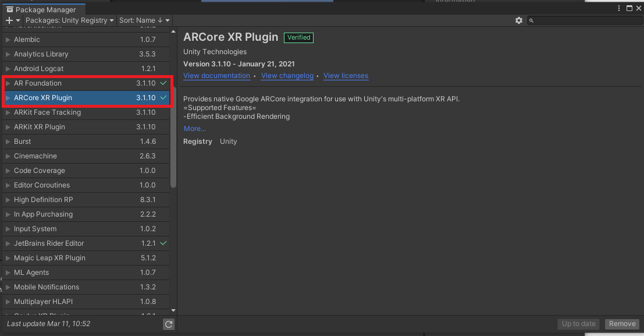This screenshot has width=644, height=336.
Task: Expand the High Definition RP arrow
Action: [8, 200]
